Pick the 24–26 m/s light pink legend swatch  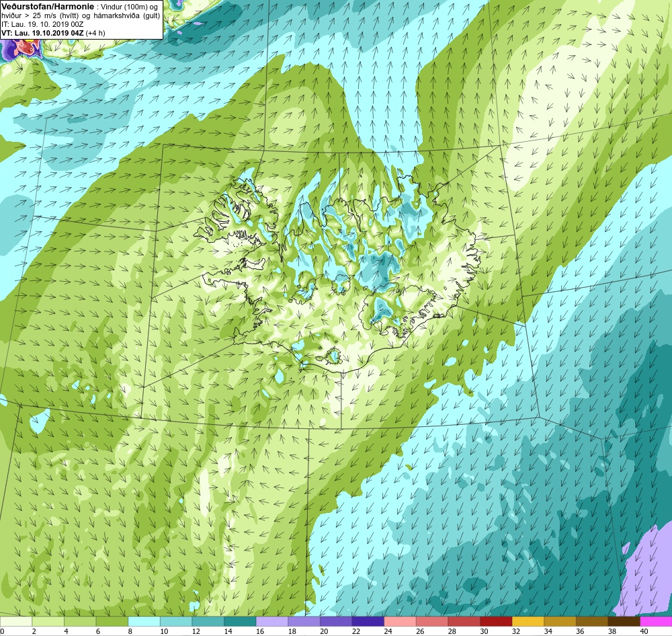click(400, 621)
